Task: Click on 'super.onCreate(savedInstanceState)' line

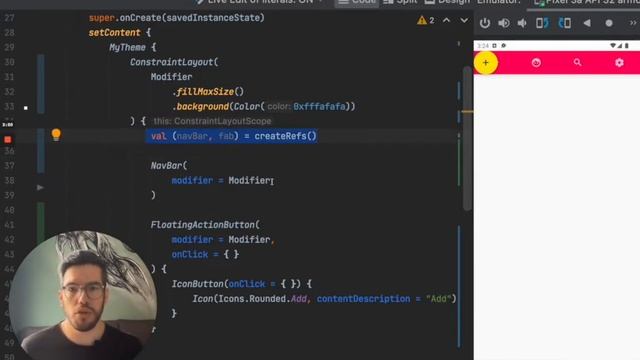Action: click(x=177, y=18)
